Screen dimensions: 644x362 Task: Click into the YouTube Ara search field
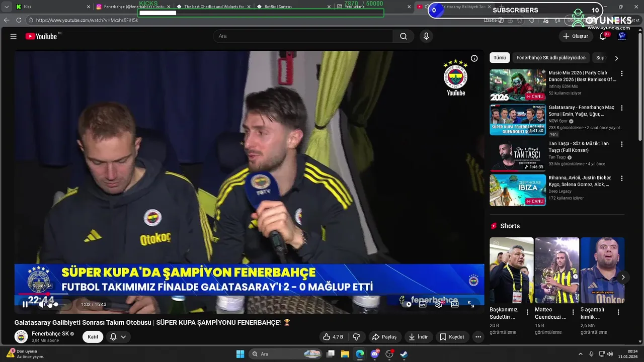[x=303, y=36]
